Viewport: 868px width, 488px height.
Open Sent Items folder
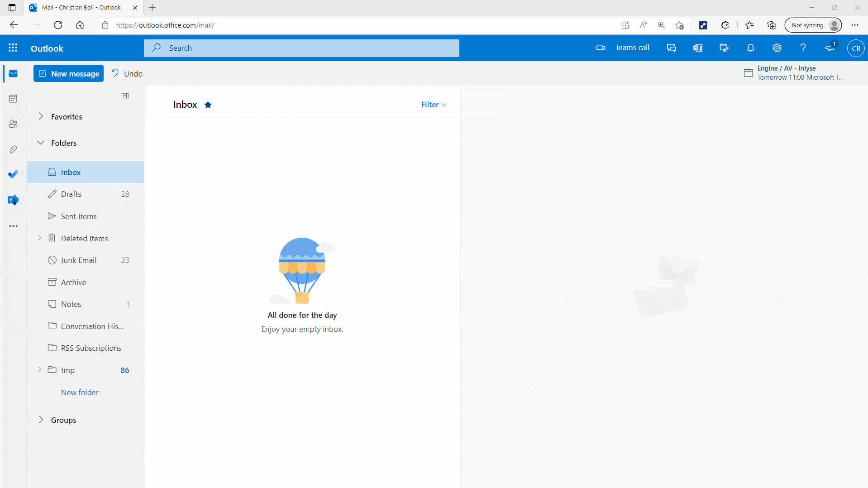coord(86,216)
